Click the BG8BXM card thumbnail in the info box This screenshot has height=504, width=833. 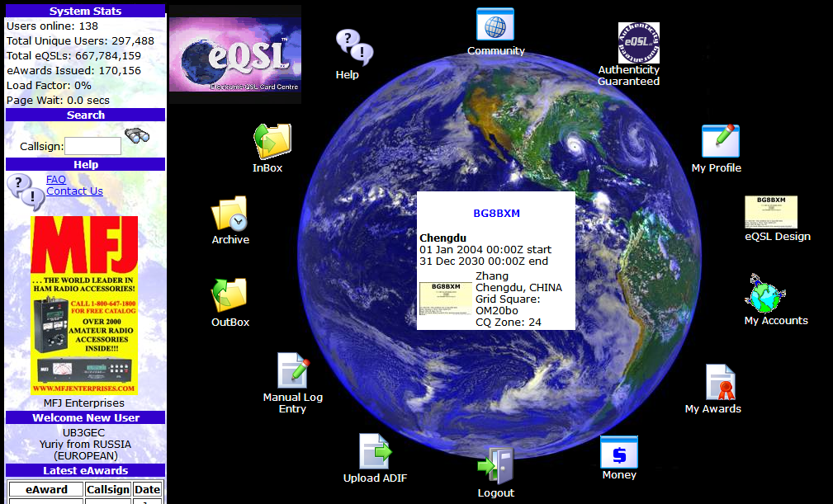(x=445, y=299)
